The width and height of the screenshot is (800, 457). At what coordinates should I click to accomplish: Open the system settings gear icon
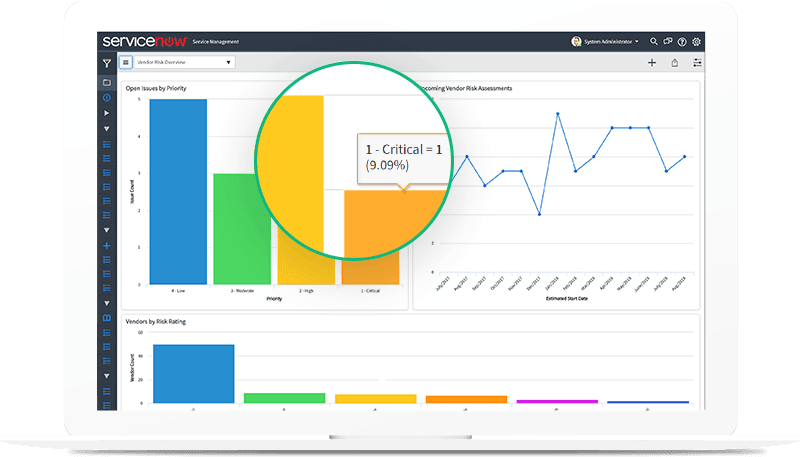pyautogui.click(x=696, y=42)
